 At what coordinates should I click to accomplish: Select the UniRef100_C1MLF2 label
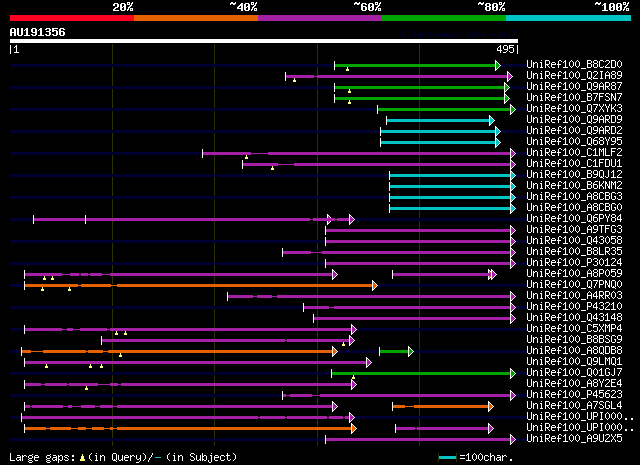pos(574,152)
